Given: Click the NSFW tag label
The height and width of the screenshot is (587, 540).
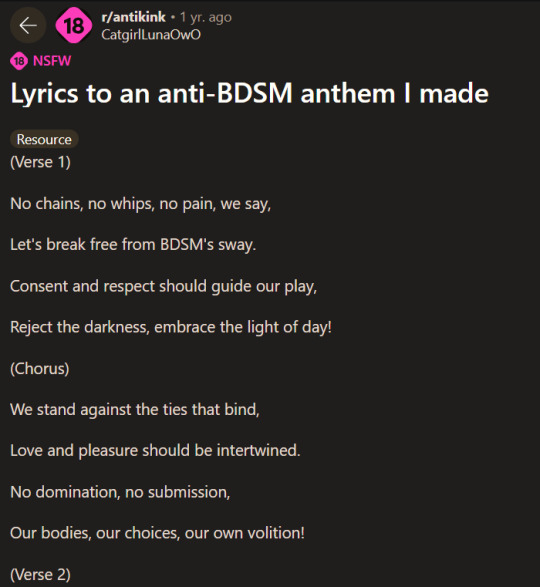Looking at the screenshot, I should pos(52,61).
